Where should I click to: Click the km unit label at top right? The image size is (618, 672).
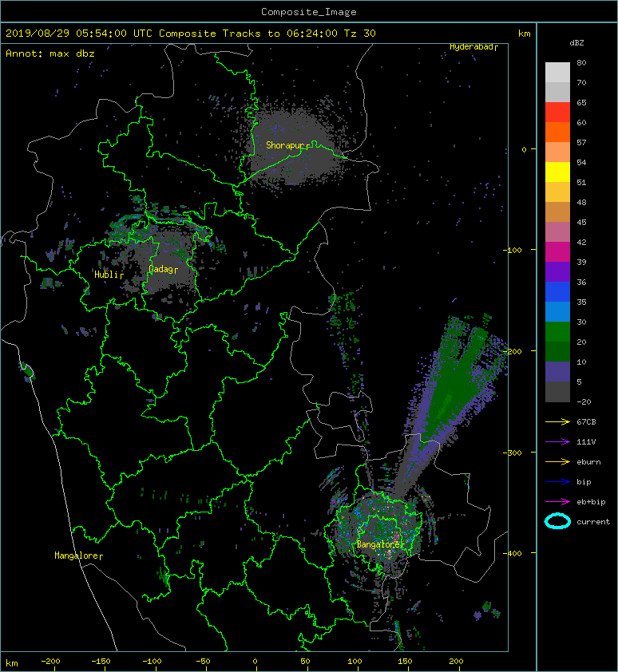tap(524, 34)
